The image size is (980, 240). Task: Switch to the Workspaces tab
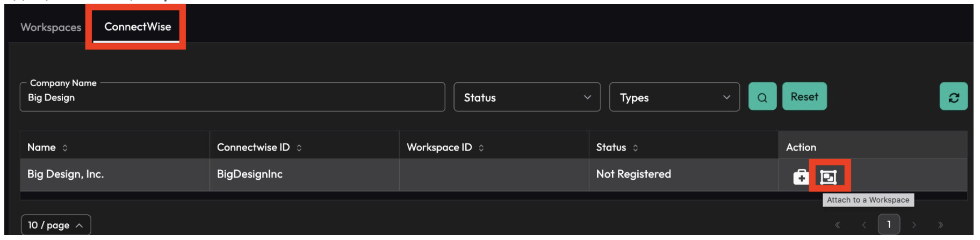[x=51, y=27]
